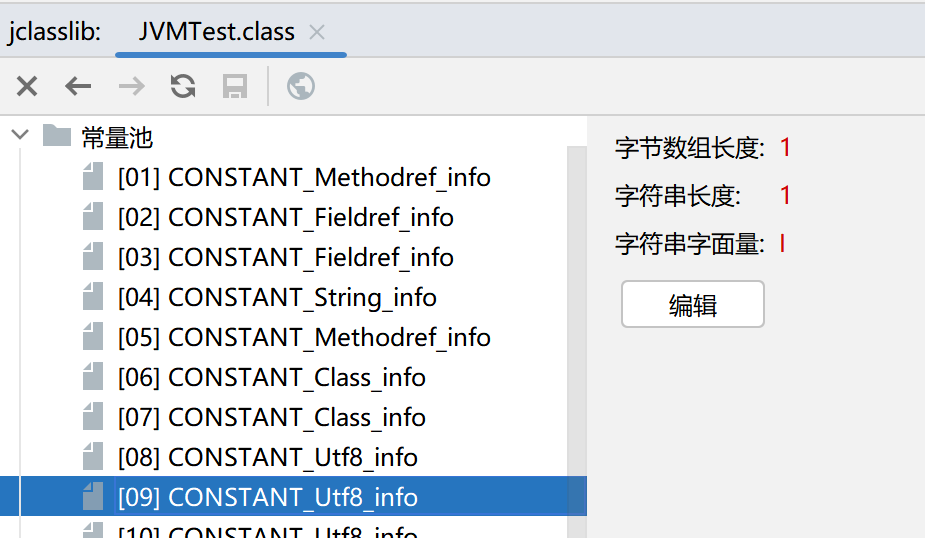925x538 pixels.
Task: Open the web browser globe icon
Action: coord(301,86)
